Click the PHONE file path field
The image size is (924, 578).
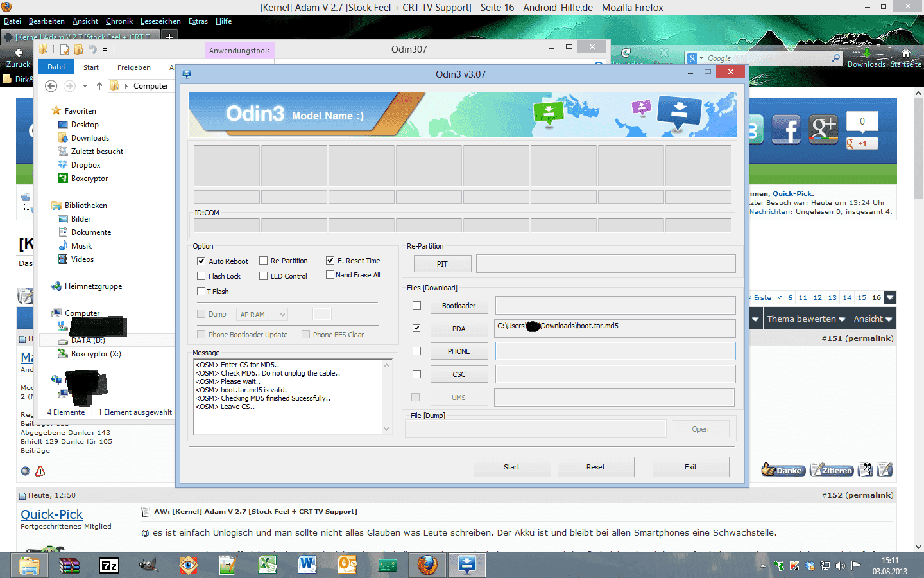(x=615, y=351)
